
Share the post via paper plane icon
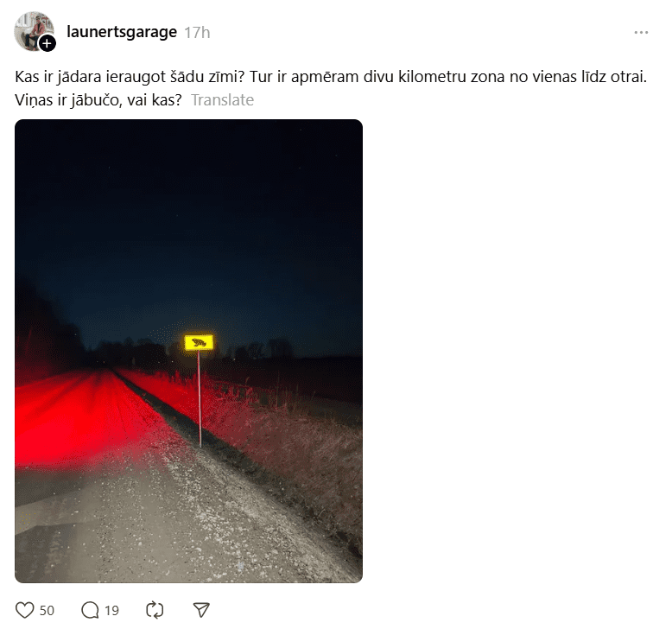[201, 610]
